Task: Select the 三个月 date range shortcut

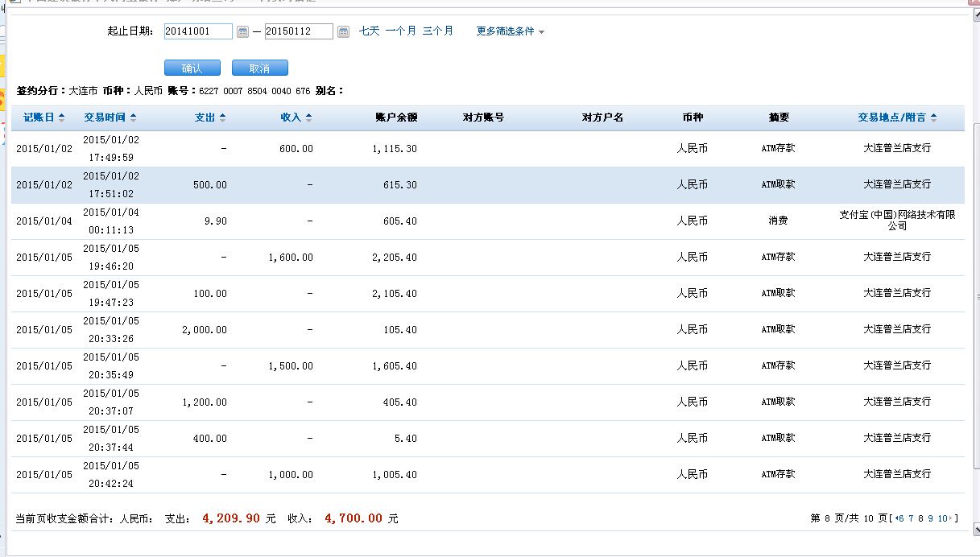Action: [437, 31]
